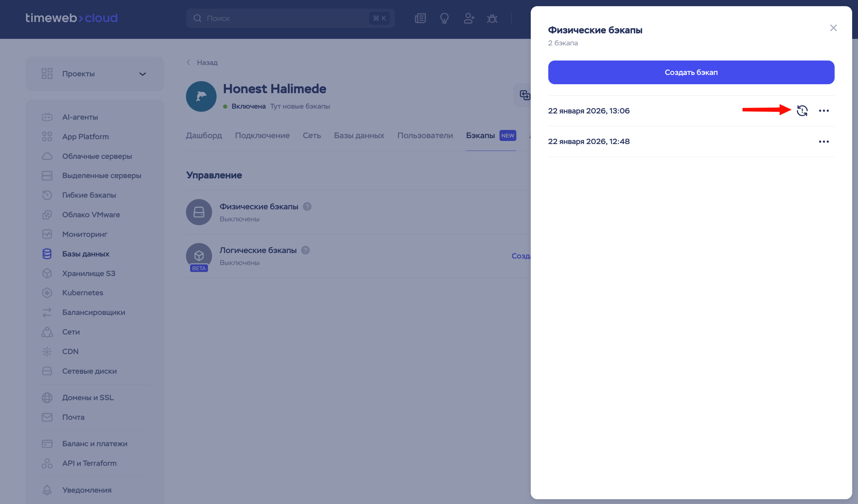Click the add user icon
858x504 pixels.
469,18
